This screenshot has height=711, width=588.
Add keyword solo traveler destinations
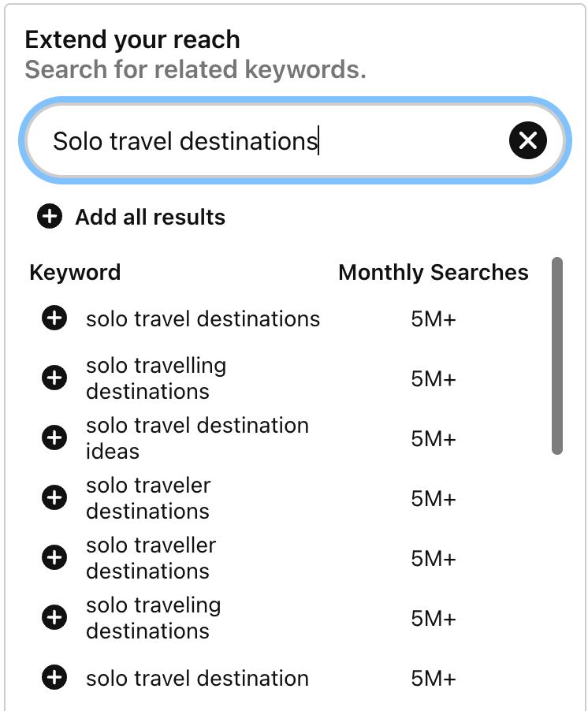[x=54, y=497]
